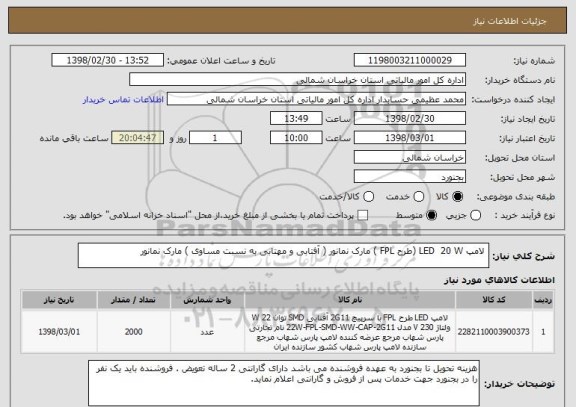Click the جزئیات اطلاعات نیاز header title
The height and width of the screenshot is (407, 576).
(x=510, y=21)
